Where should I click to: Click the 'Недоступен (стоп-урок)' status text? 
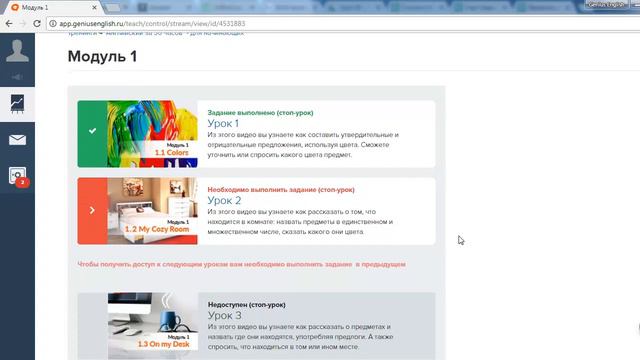coord(247,304)
